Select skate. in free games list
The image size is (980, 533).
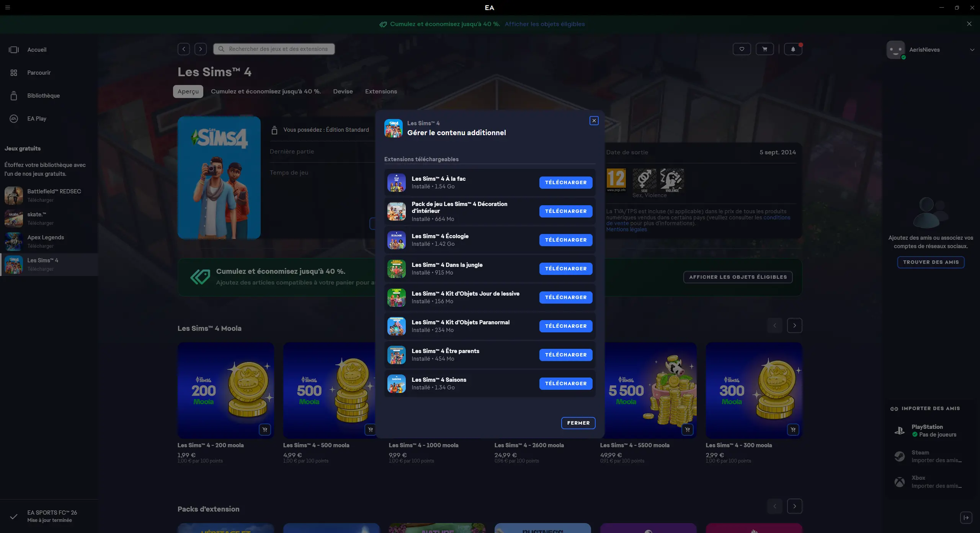click(49, 218)
